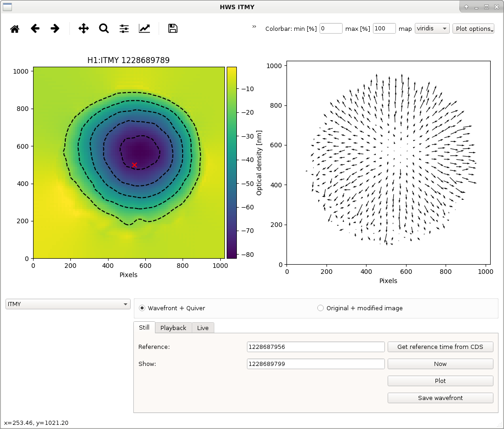Expand the toolbar overflow chevron
504x429 pixels.
[x=254, y=26]
